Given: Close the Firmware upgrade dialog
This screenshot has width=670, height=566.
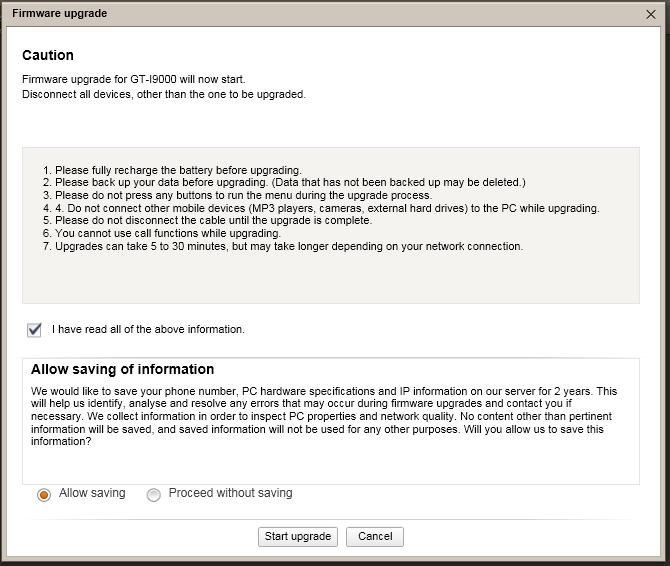Looking at the screenshot, I should point(651,14).
